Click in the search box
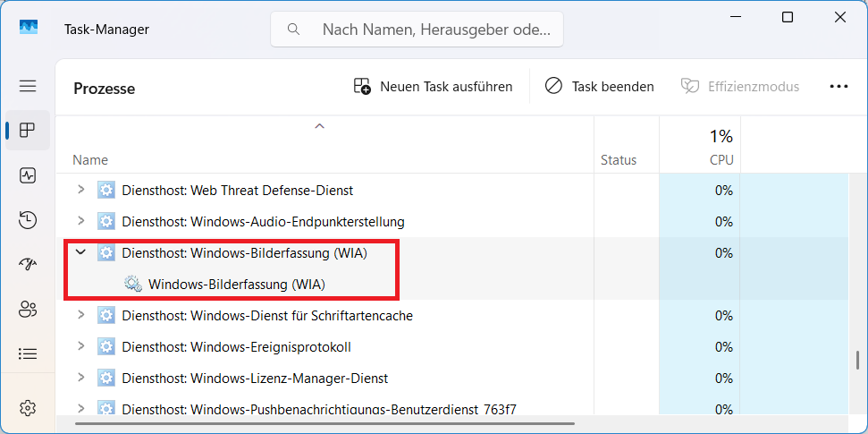The image size is (868, 434). pos(417,29)
